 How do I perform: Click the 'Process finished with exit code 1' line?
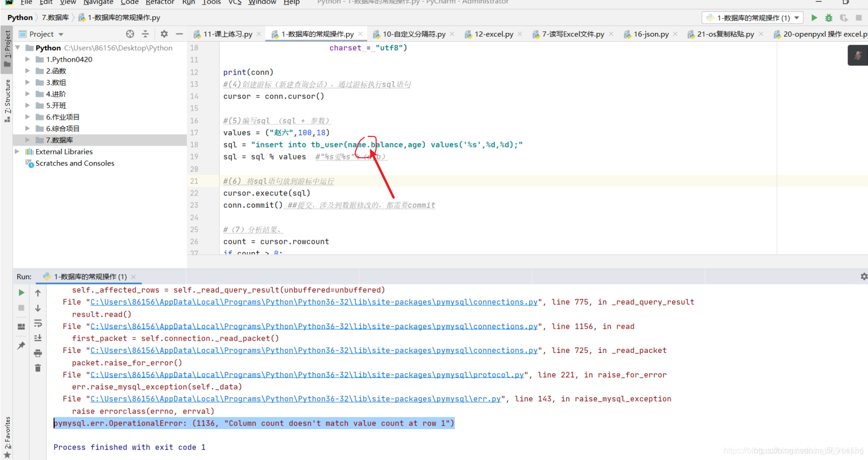coord(130,447)
